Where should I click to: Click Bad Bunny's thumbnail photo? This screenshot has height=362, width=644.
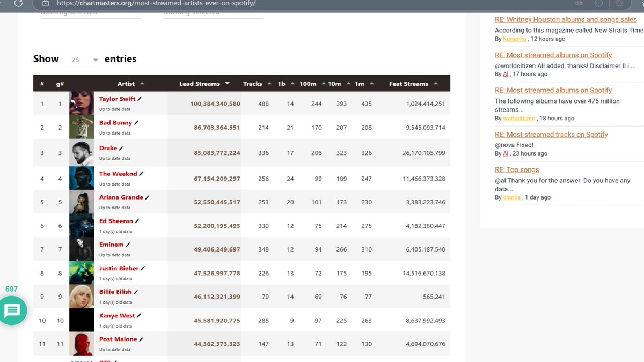pos(82,128)
